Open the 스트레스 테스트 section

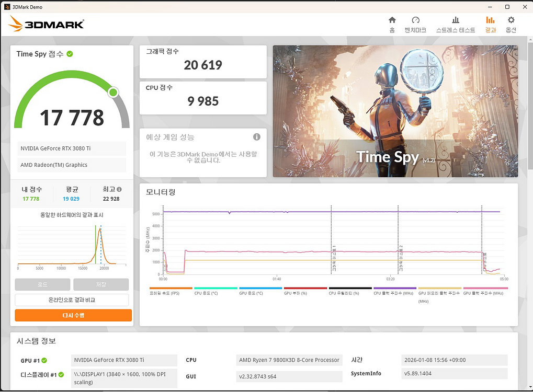point(455,25)
